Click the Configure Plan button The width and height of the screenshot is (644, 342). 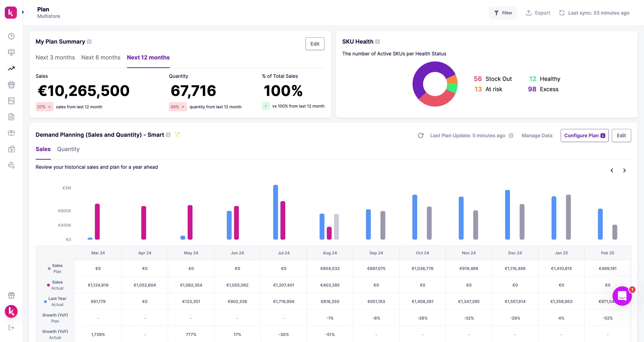point(584,135)
